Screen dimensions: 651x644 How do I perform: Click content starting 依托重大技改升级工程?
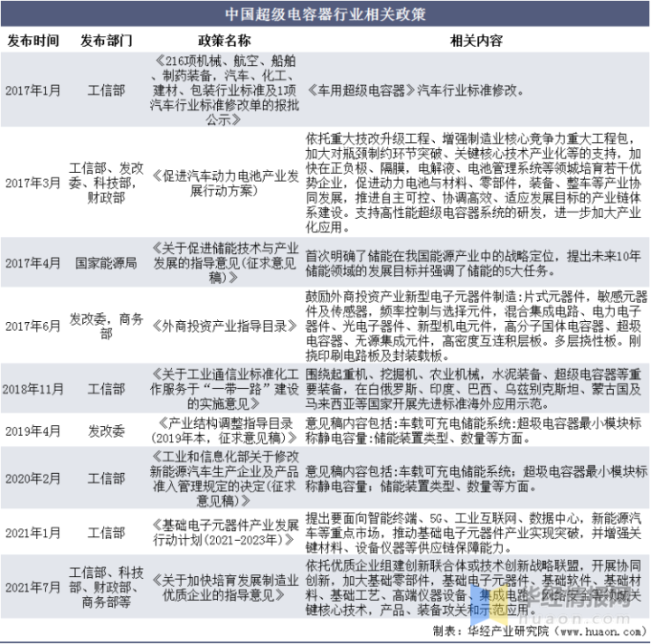(x=474, y=183)
